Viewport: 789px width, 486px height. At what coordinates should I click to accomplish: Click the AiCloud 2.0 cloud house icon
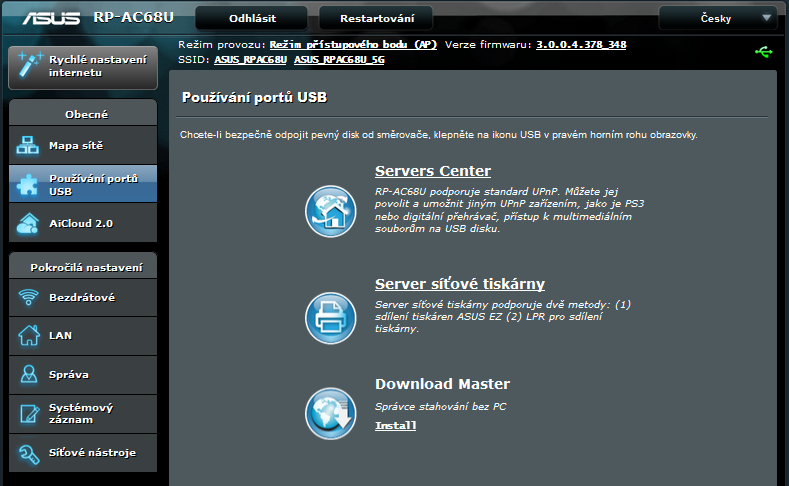click(x=28, y=223)
